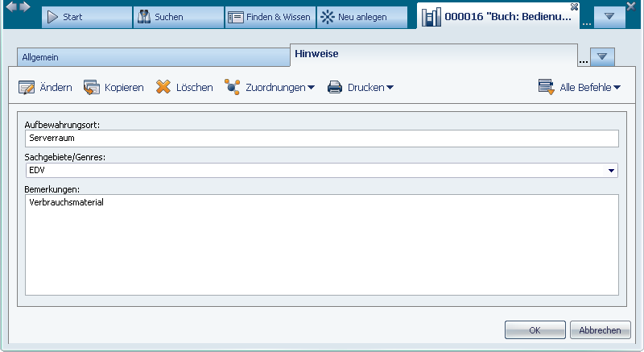The image size is (644, 352).
Task: Open search with the Suchen binoculars icon
Action: [145, 17]
